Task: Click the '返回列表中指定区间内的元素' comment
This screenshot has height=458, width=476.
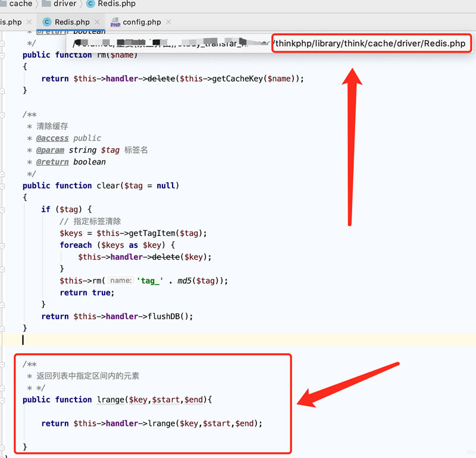Action: point(87,376)
